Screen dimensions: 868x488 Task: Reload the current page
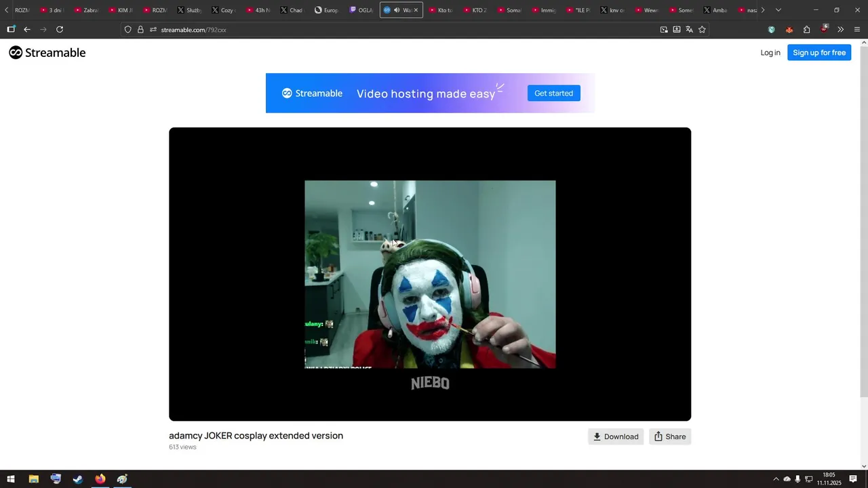pos(60,30)
